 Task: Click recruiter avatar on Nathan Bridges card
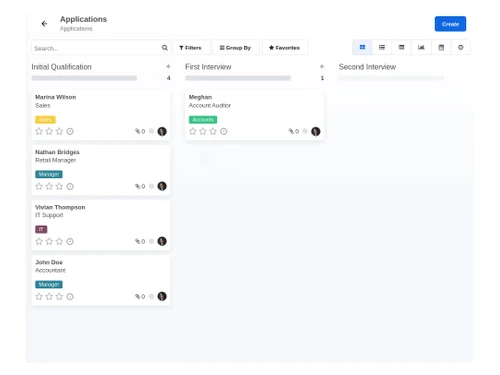pyautogui.click(x=162, y=186)
